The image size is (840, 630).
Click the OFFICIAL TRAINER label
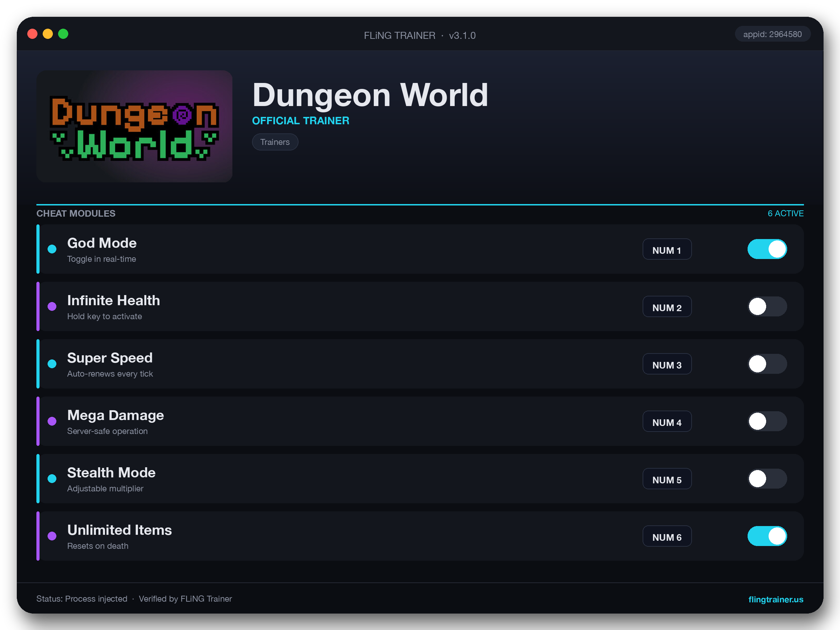[301, 121]
